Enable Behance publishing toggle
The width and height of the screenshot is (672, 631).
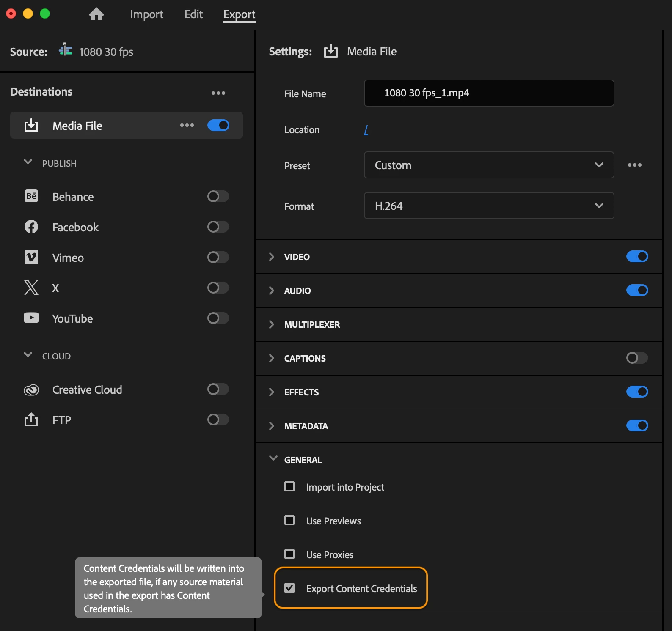[218, 196]
